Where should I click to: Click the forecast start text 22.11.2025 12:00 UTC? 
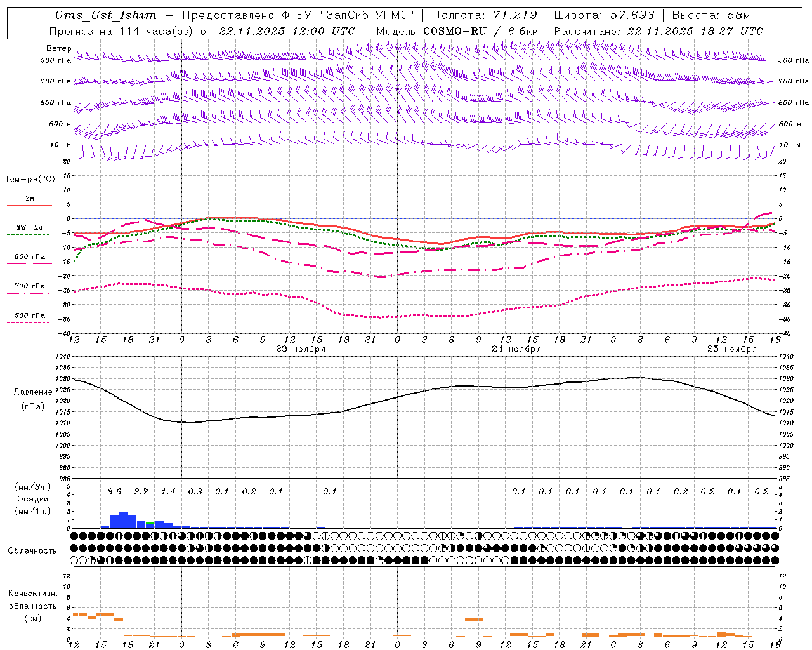click(287, 31)
